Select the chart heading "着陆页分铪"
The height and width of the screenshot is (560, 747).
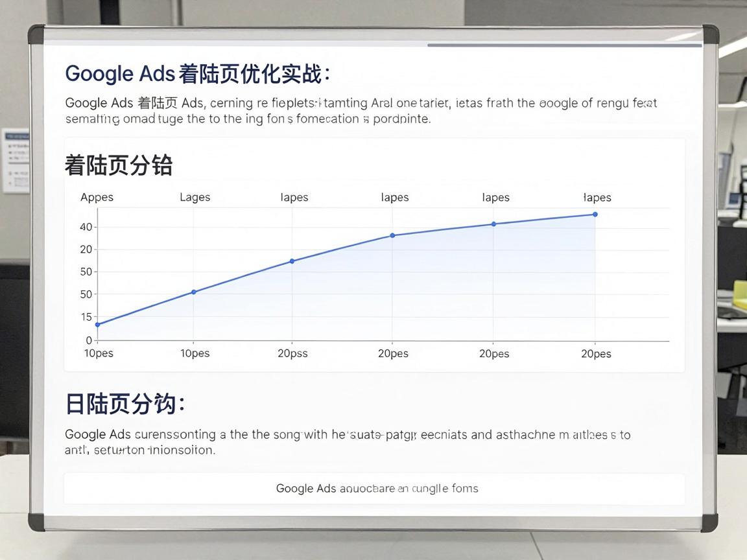[x=119, y=165]
